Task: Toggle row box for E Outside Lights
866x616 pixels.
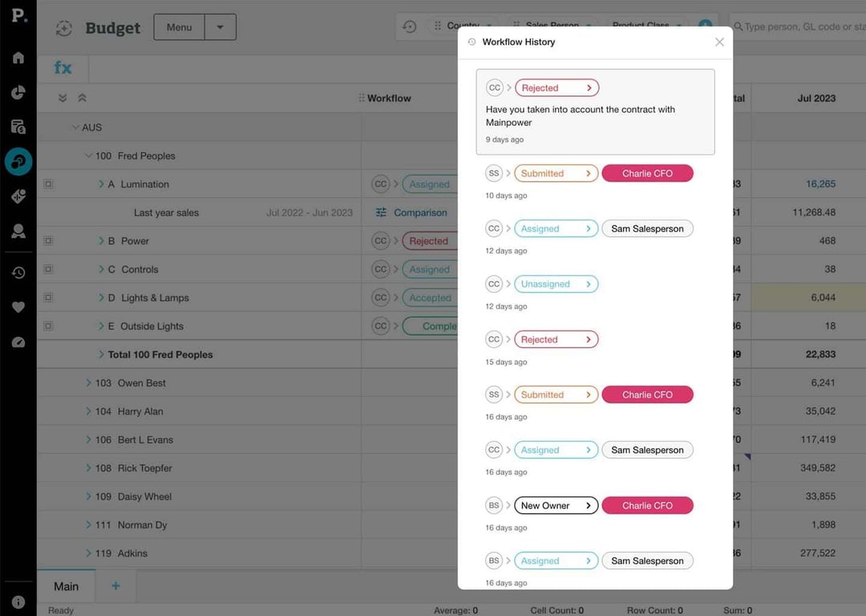Action: 49,326
